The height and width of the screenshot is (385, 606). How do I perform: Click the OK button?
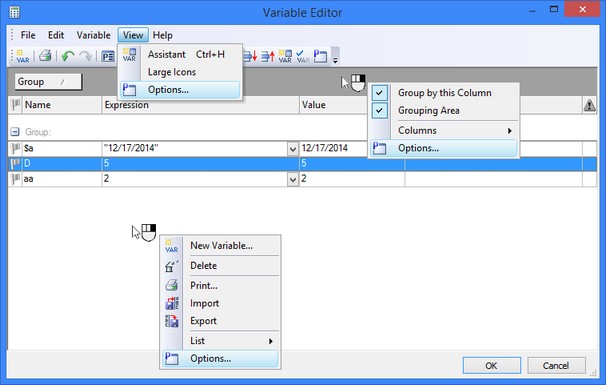(x=492, y=365)
